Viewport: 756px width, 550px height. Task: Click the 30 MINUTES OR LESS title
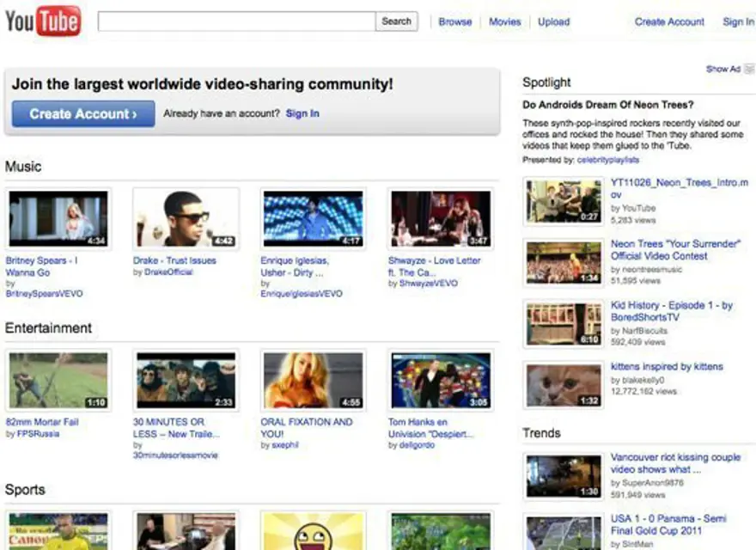coord(176,427)
